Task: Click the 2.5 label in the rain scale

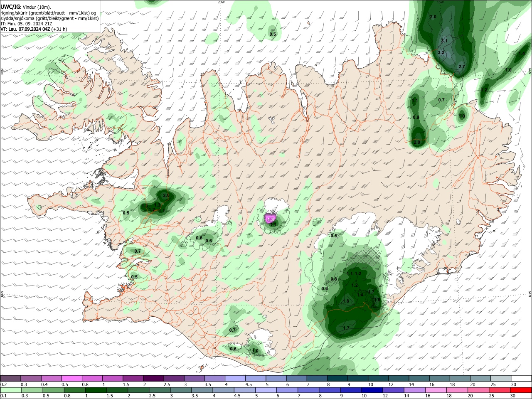Action: pyautogui.click(x=152, y=396)
